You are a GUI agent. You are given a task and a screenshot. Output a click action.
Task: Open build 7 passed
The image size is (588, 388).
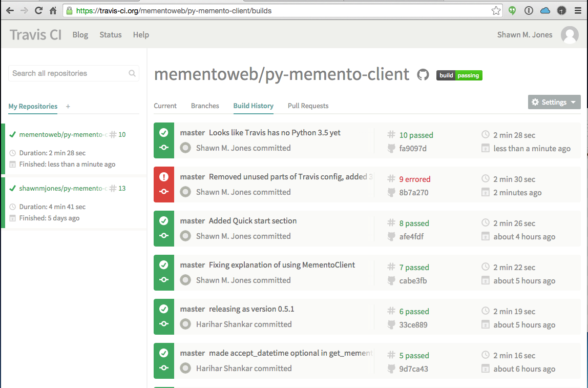(414, 268)
